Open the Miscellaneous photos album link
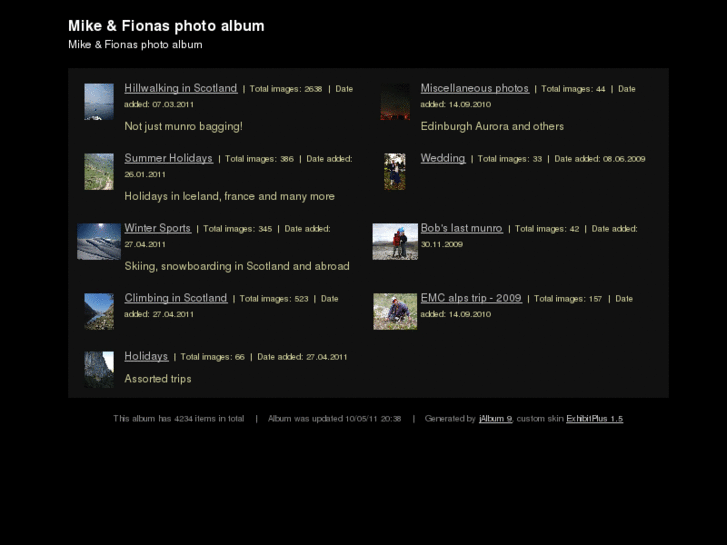This screenshot has height=545, width=727. [x=474, y=88]
